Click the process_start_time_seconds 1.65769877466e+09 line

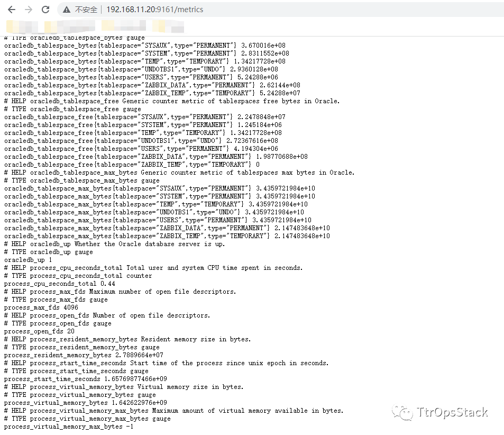pyautogui.click(x=86, y=379)
